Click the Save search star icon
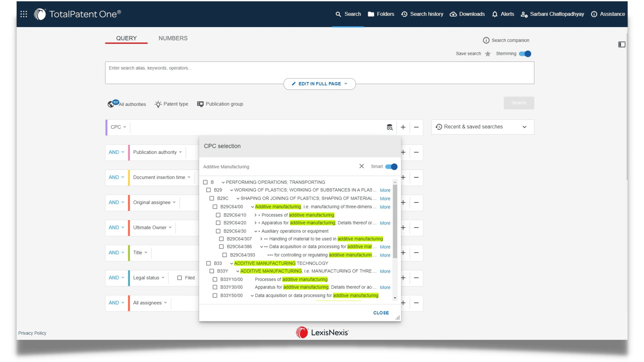The image size is (644, 362). [x=488, y=54]
